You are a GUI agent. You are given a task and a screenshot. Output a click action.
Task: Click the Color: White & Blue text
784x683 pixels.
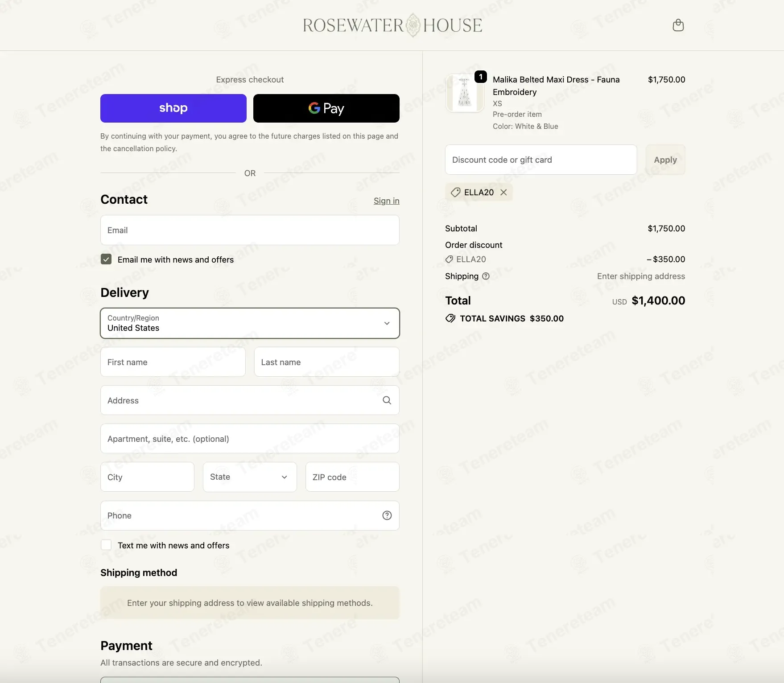[525, 126]
